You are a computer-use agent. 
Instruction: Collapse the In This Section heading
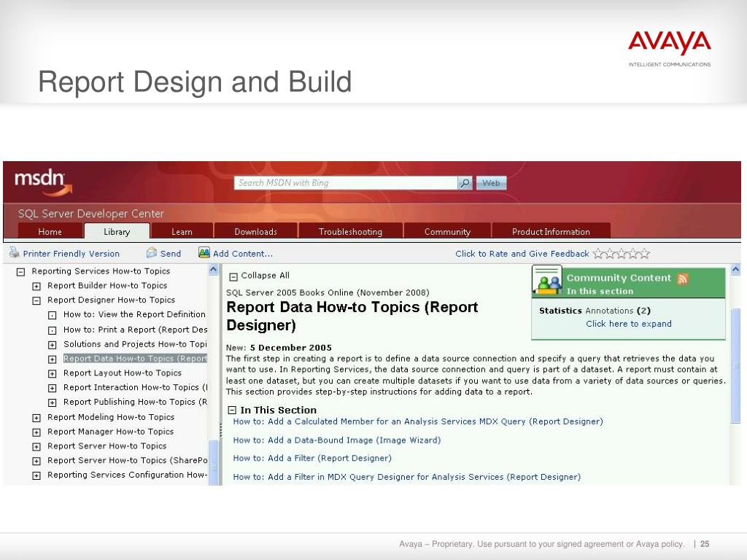point(232,410)
